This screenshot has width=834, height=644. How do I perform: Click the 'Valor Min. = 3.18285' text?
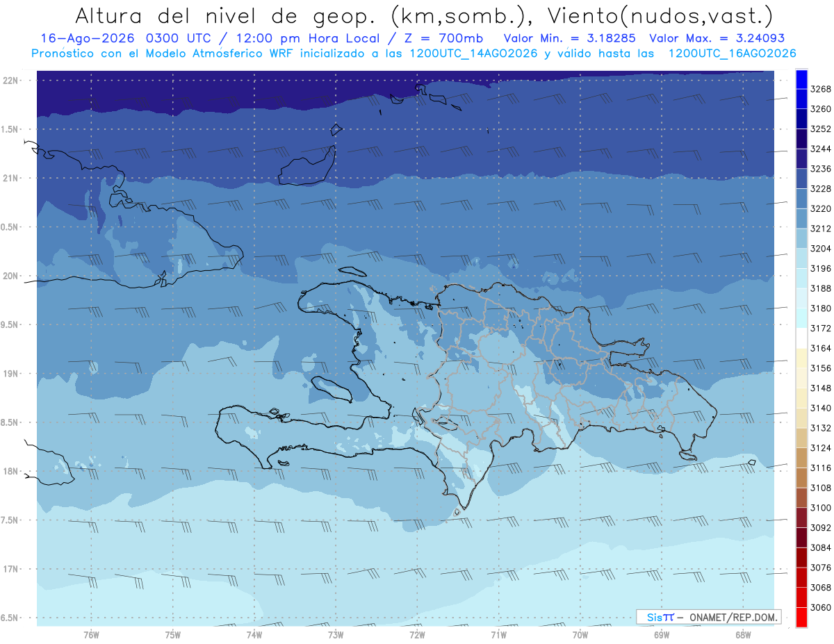point(571,38)
